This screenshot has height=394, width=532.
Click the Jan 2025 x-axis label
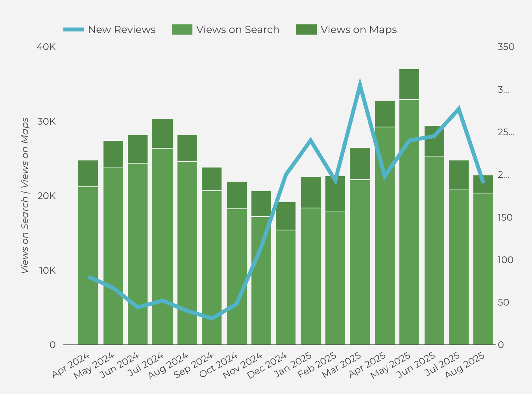tap(293, 365)
